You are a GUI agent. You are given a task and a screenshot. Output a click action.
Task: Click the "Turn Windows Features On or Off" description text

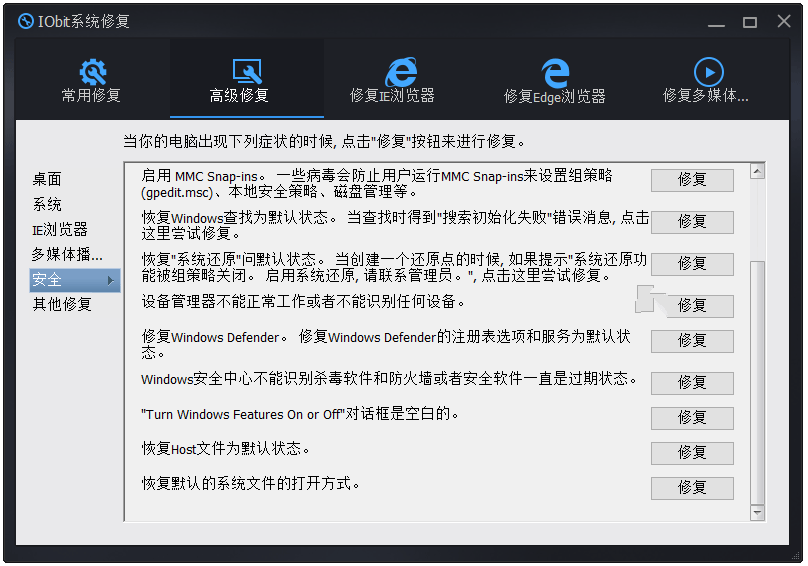click(300, 413)
